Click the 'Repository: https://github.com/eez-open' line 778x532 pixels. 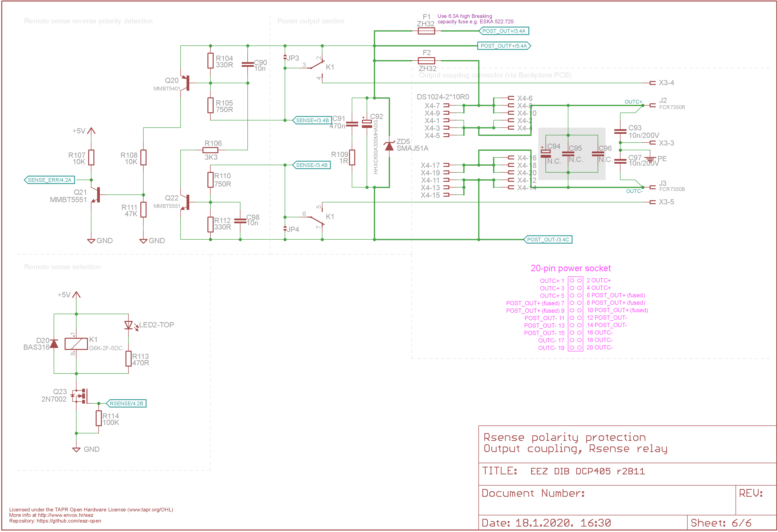pyautogui.click(x=55, y=521)
